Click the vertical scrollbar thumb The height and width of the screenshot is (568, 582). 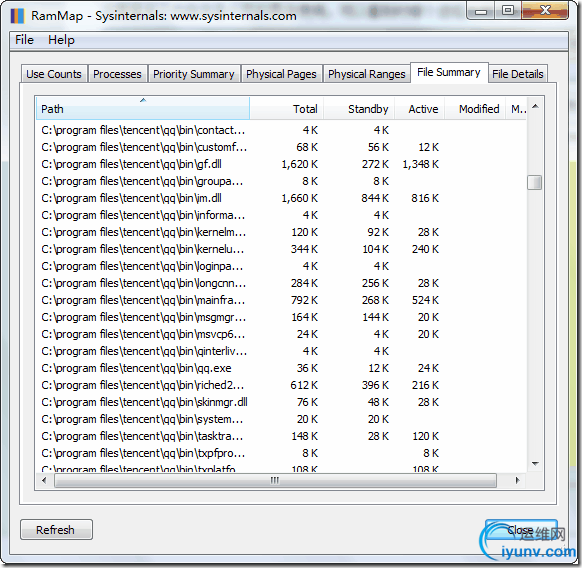(534, 182)
